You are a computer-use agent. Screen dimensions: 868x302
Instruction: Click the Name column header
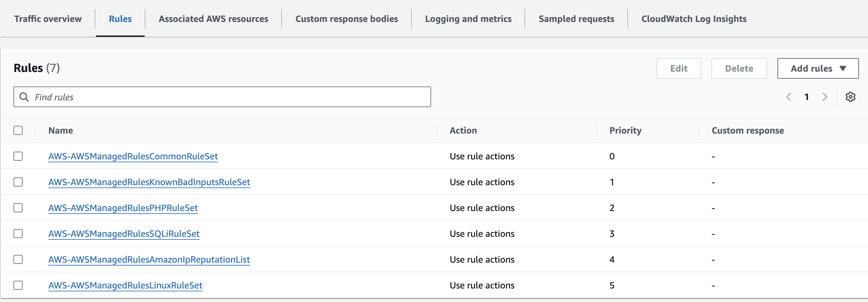[x=61, y=130]
